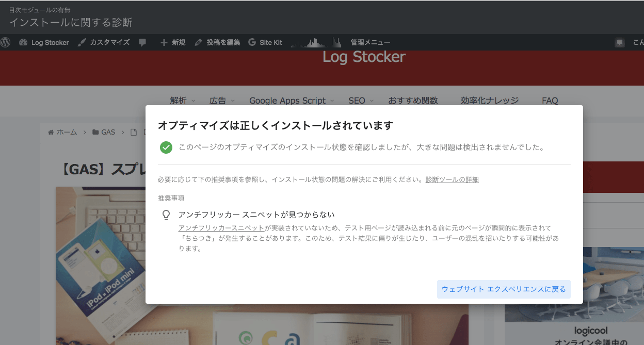The height and width of the screenshot is (345, 644).
Task: Go to 効率化ナレッジ page
Action: coord(490,101)
